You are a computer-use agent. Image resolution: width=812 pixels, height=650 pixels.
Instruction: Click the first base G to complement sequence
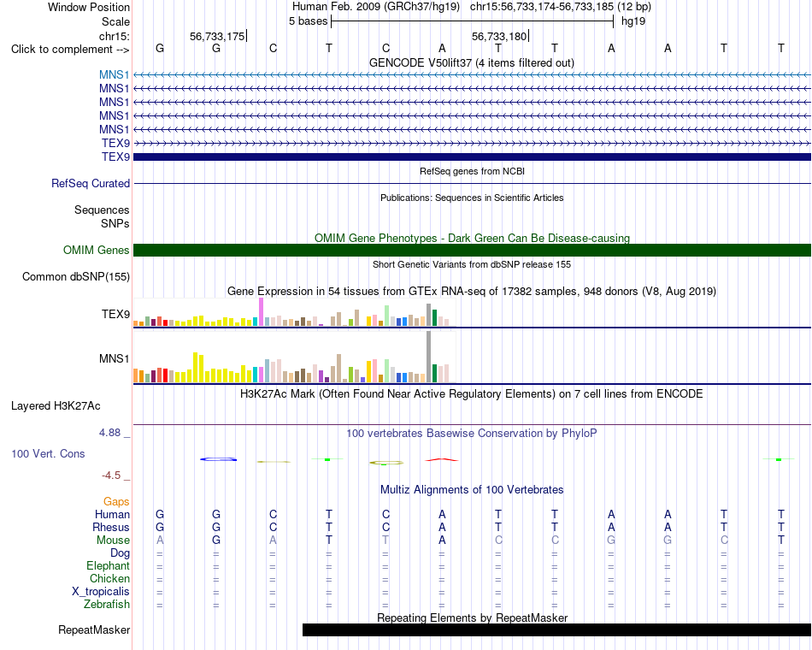(x=160, y=49)
